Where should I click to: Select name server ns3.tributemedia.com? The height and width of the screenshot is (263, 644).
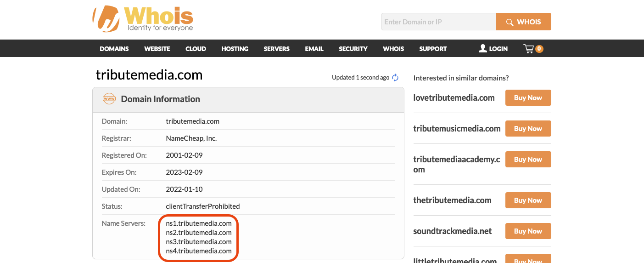198,242
